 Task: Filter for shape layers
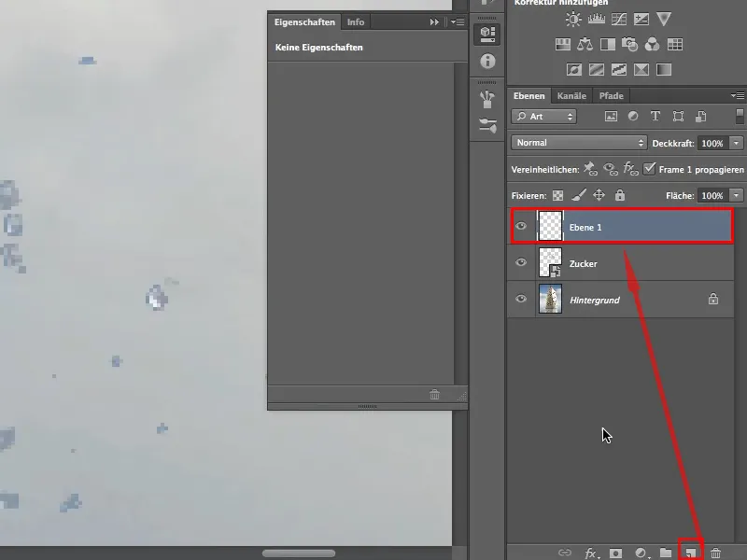click(x=678, y=116)
